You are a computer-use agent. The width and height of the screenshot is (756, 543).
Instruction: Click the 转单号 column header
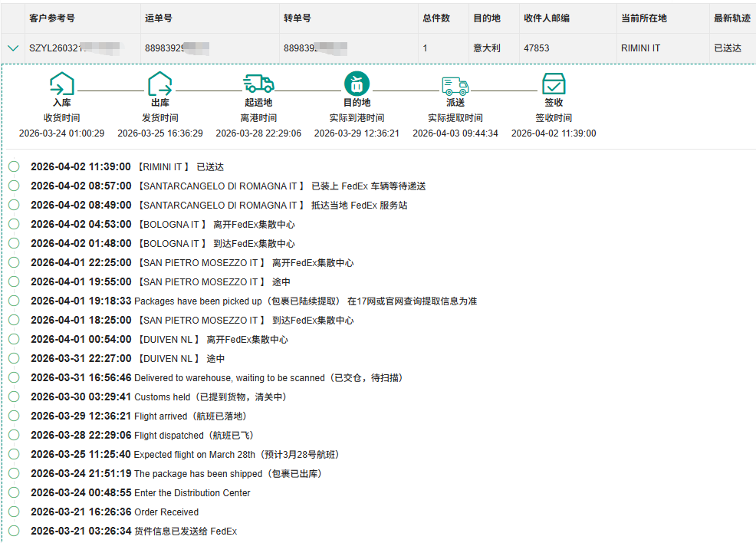tap(297, 18)
